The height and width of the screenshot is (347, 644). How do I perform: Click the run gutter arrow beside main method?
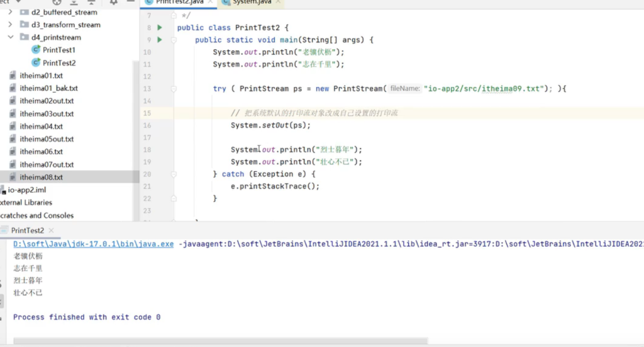pyautogui.click(x=160, y=40)
